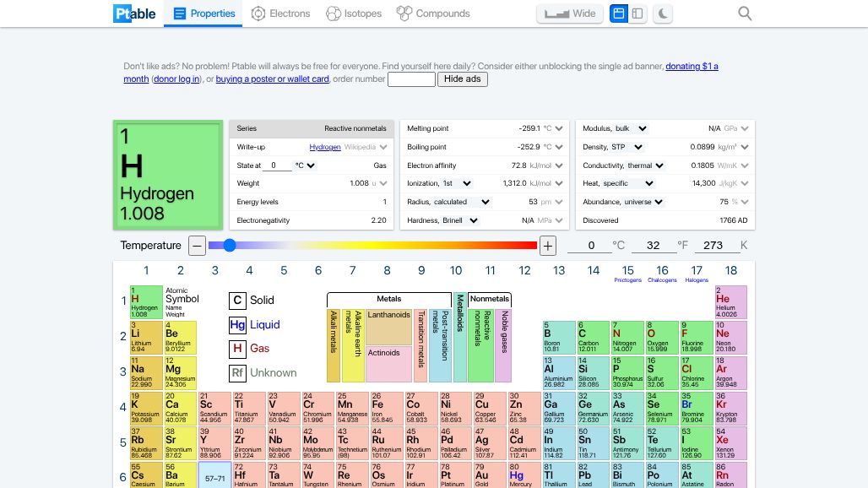Image resolution: width=868 pixels, height=488 pixels.
Task: Click the order number input field
Action: tap(411, 79)
